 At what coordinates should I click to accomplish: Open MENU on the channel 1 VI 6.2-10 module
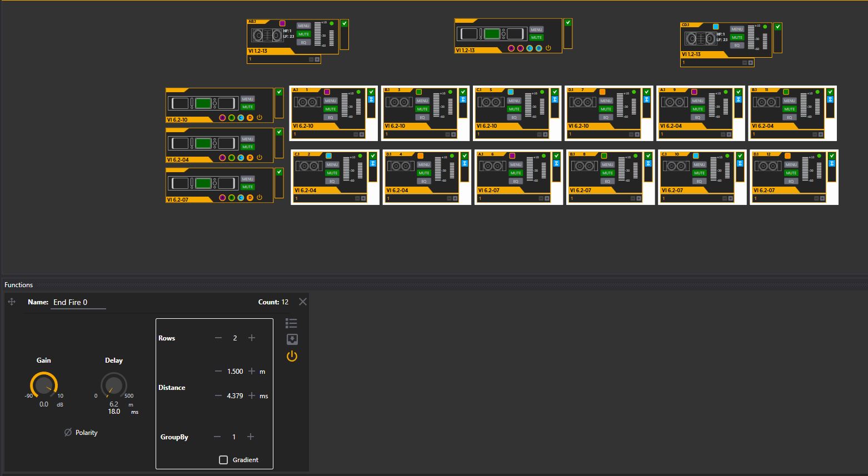tap(330, 101)
